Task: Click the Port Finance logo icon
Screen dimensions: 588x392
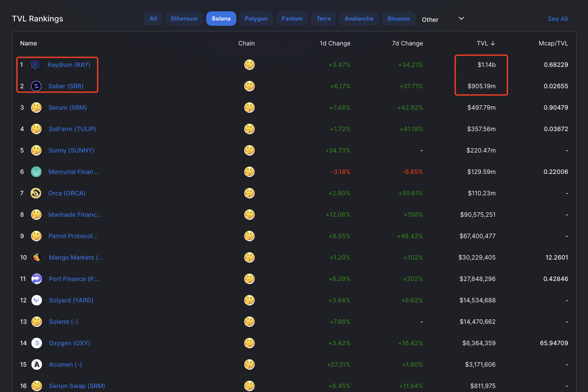Action: click(37, 279)
